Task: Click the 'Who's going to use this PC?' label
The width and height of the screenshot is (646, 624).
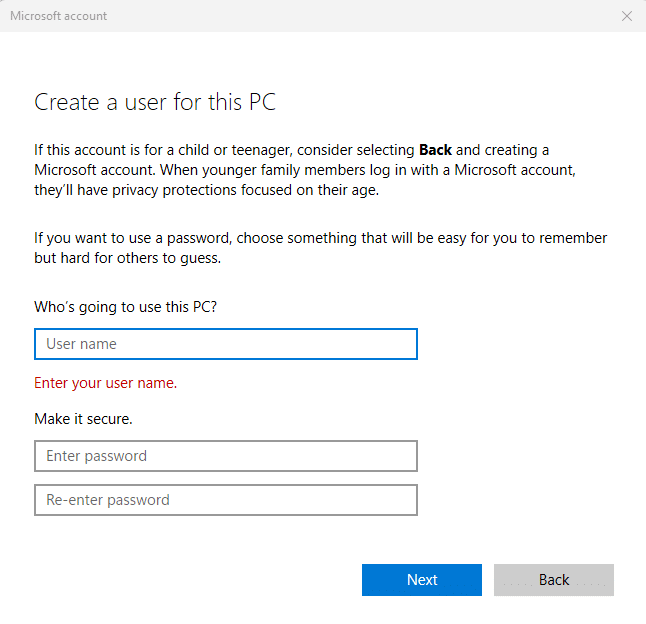Action: [x=125, y=307]
